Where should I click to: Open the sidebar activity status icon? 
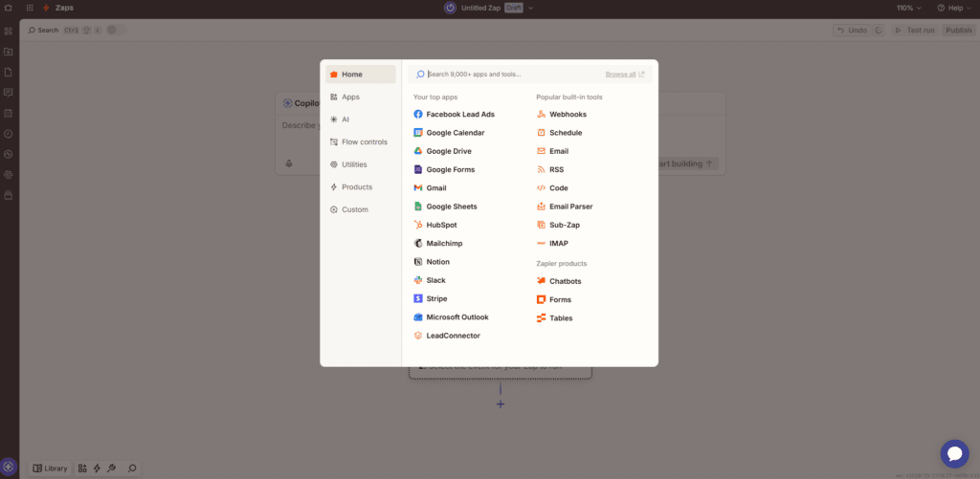(8, 154)
